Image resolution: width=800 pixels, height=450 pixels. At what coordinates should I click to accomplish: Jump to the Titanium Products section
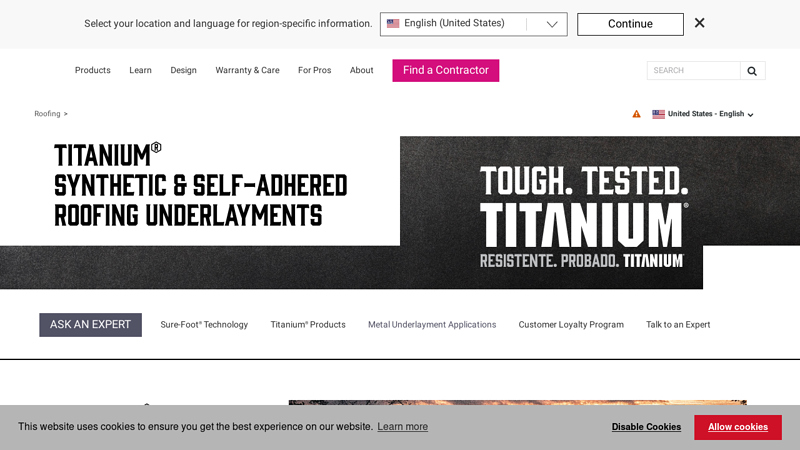click(x=308, y=324)
